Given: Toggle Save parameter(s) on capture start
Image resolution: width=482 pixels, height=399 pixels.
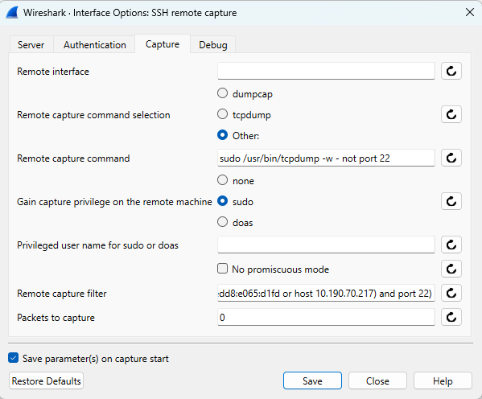Looking at the screenshot, I should (x=13, y=358).
